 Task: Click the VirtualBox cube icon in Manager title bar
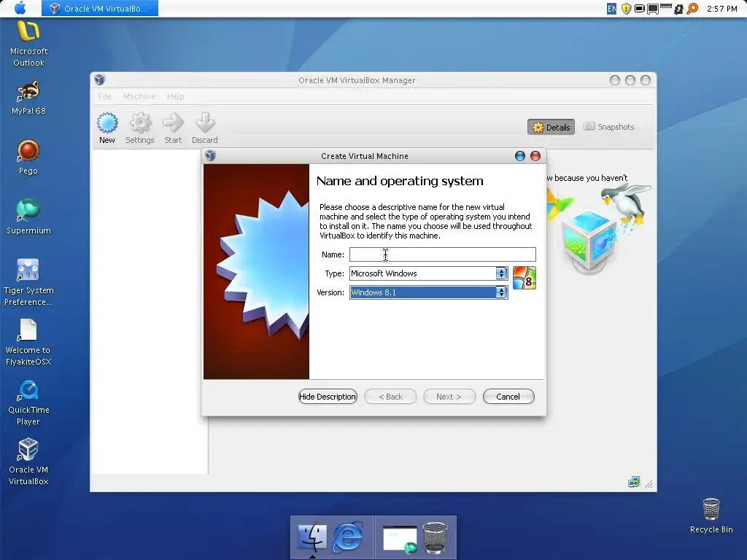coord(99,79)
